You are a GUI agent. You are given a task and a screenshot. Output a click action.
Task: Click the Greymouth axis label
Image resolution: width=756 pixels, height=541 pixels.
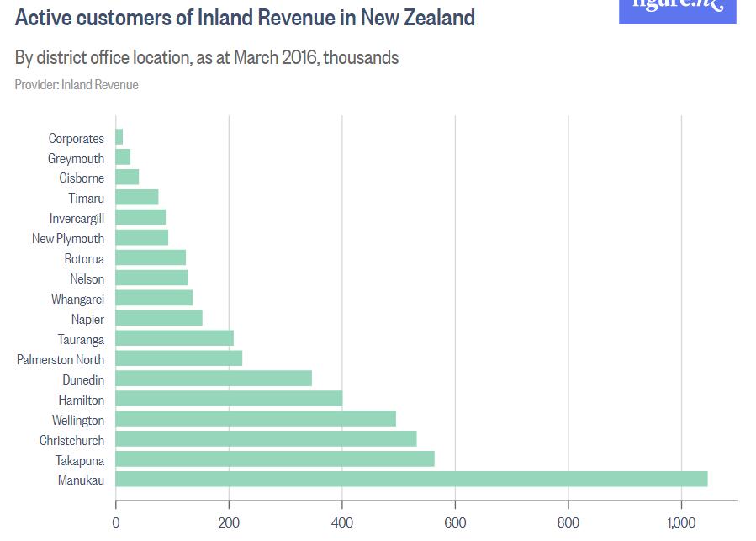pyautogui.click(x=77, y=158)
